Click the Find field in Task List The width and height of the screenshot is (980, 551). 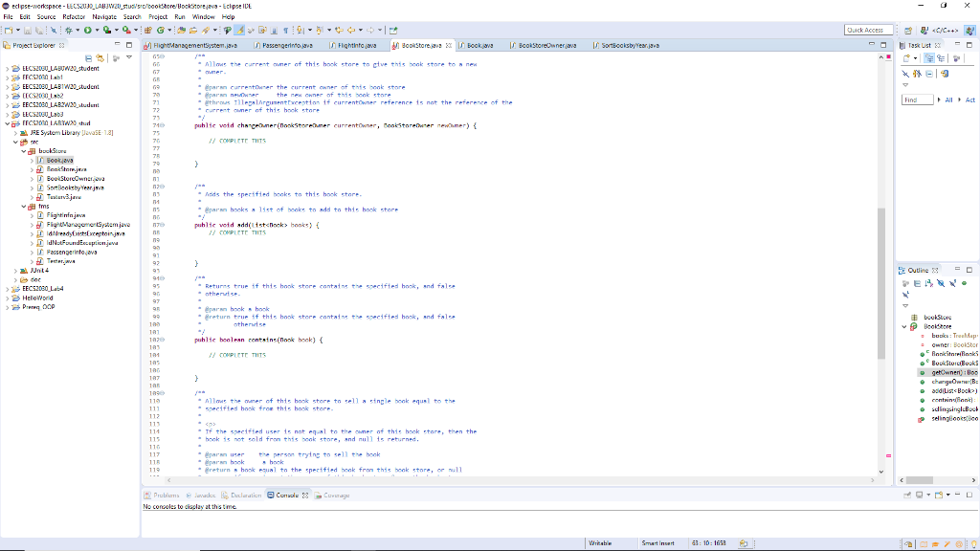(x=916, y=99)
